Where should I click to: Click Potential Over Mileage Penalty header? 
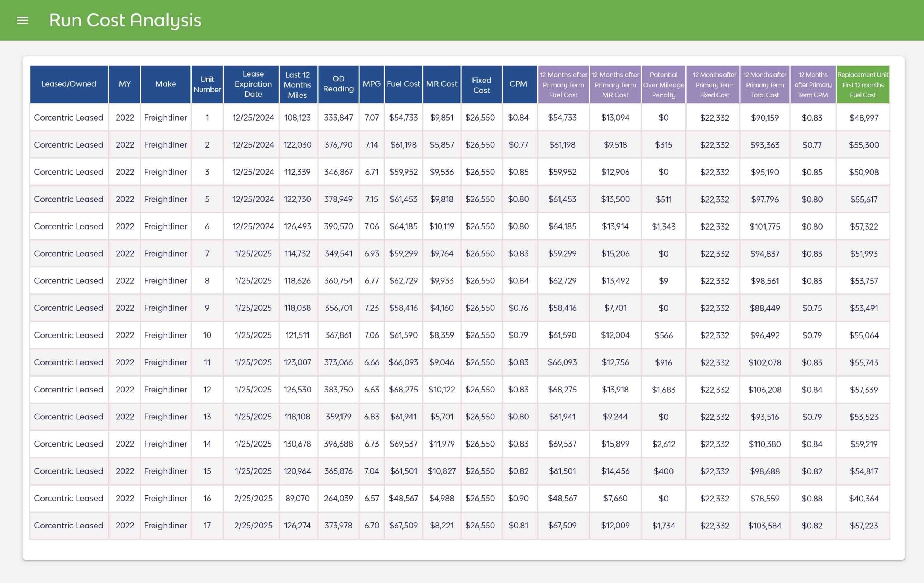pos(663,85)
